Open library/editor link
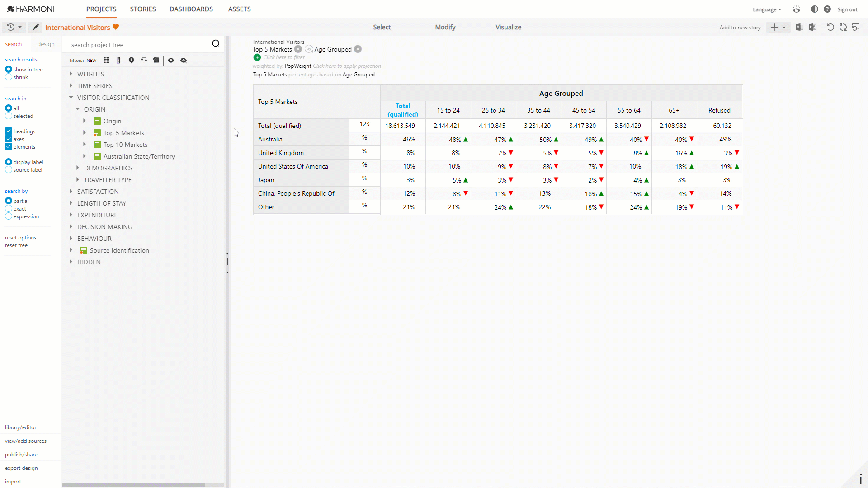Viewport: 868px width, 488px height. [x=21, y=427]
